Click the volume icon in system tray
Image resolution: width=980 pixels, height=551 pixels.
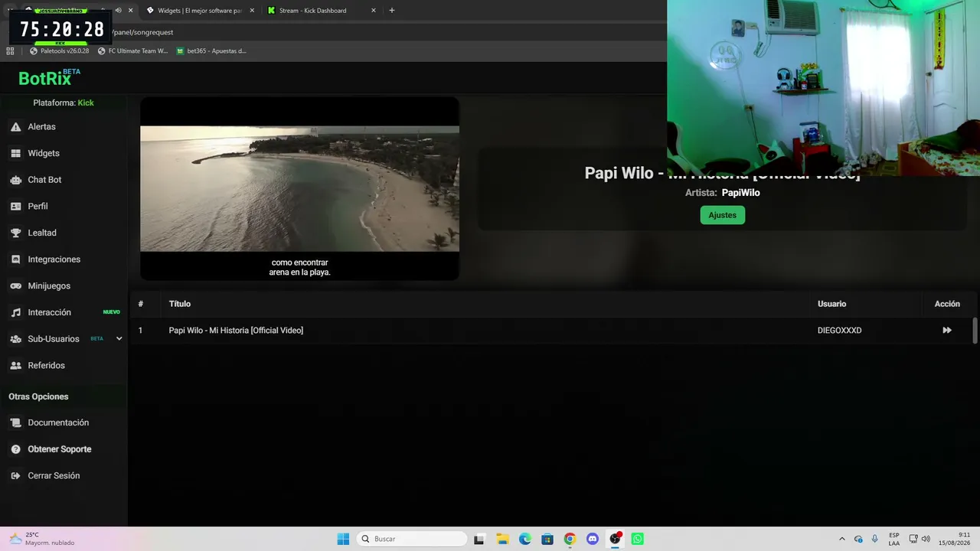point(926,539)
